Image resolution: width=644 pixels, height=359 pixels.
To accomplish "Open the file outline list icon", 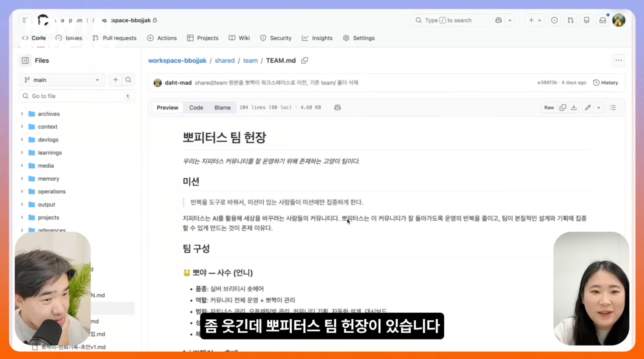I will point(613,108).
